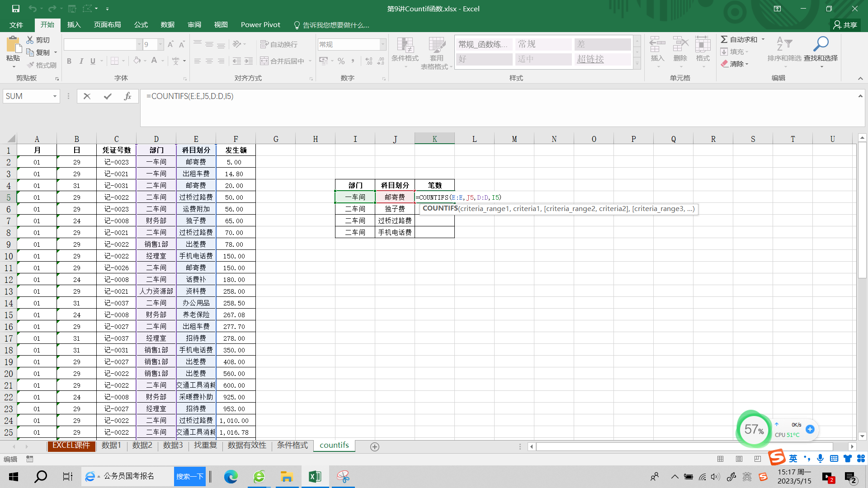Add a new sheet with plus icon
Viewport: 868px width, 488px height.
point(375,446)
